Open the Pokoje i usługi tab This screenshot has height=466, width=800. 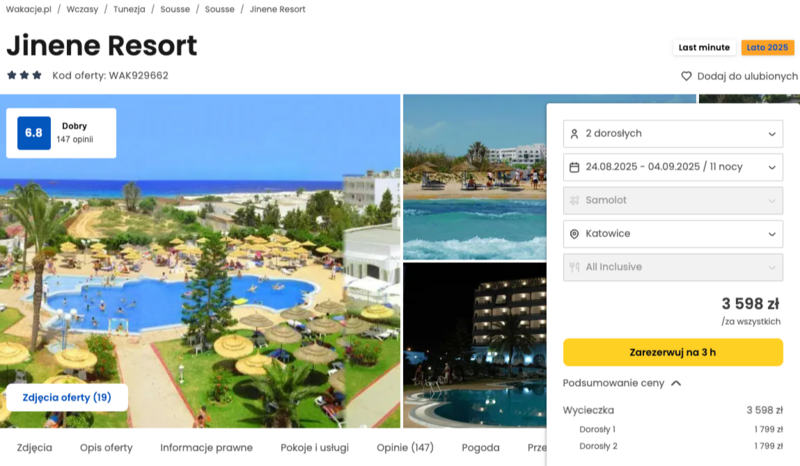[314, 448]
